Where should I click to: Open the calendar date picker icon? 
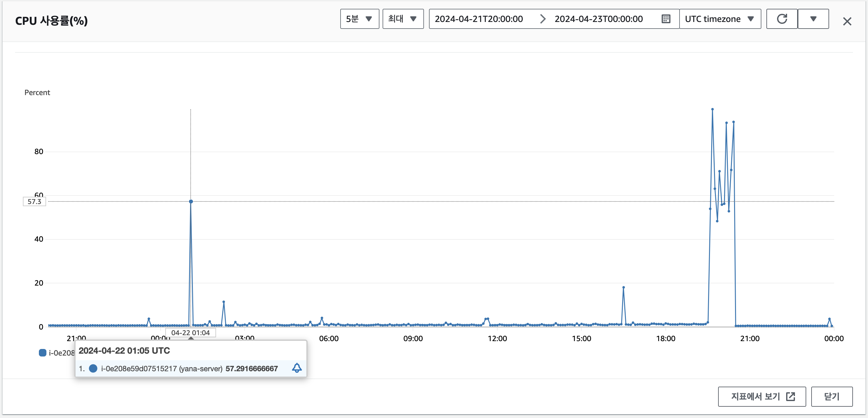666,19
